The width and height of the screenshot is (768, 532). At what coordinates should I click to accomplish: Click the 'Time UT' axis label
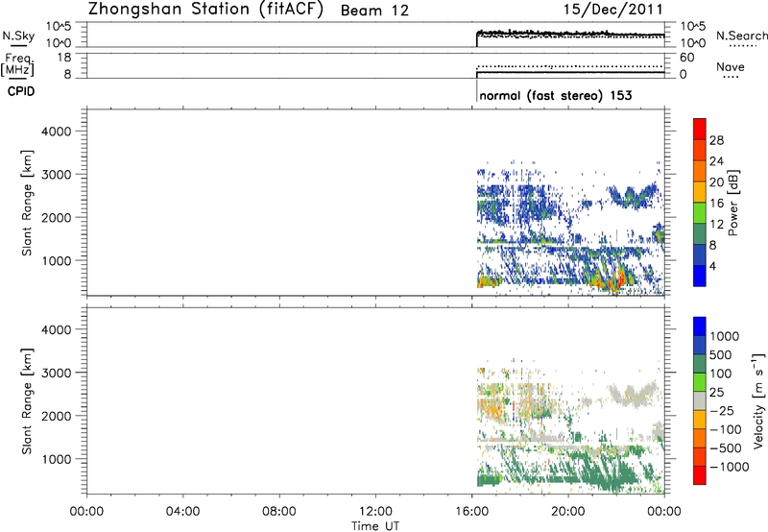pyautogui.click(x=375, y=526)
